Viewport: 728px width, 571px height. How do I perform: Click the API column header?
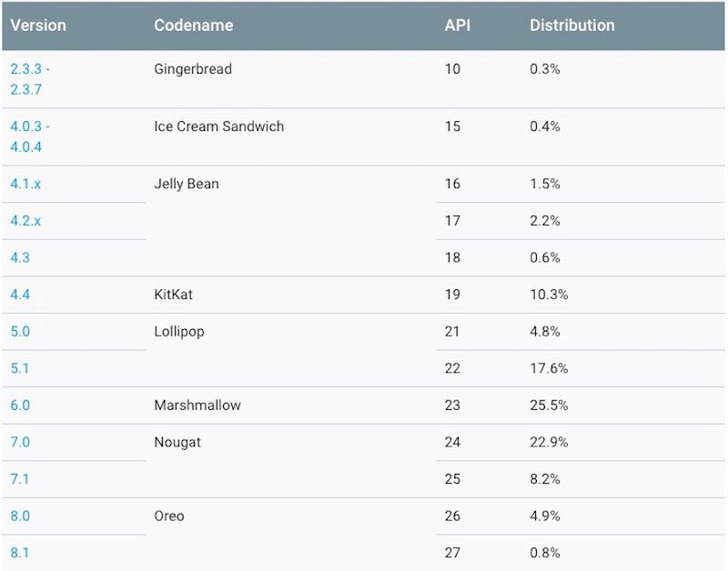coord(457,25)
